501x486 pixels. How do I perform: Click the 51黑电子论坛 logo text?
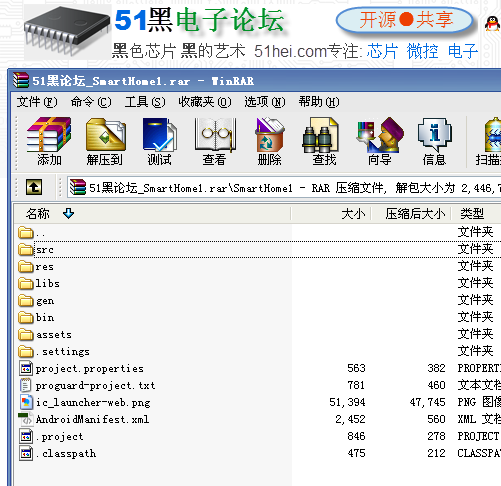199,21
